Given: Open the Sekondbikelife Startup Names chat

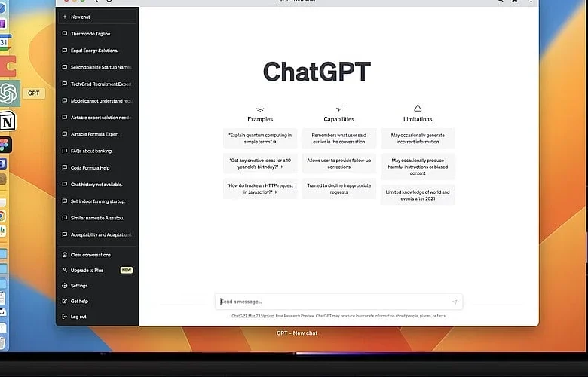Looking at the screenshot, I should (x=97, y=67).
